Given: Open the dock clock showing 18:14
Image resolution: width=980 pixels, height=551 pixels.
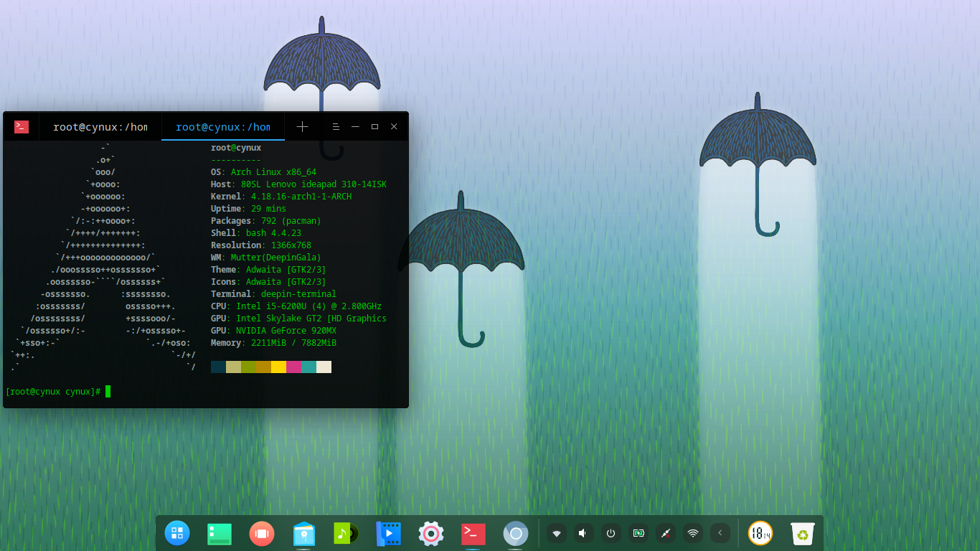Looking at the screenshot, I should pyautogui.click(x=760, y=533).
